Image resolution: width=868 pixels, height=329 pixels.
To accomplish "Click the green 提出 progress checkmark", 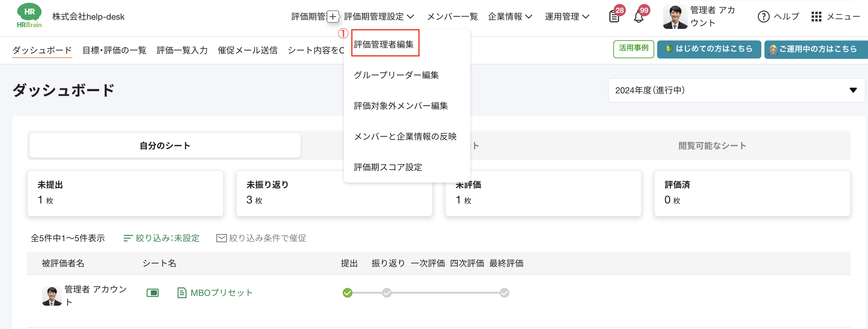I will (x=348, y=292).
